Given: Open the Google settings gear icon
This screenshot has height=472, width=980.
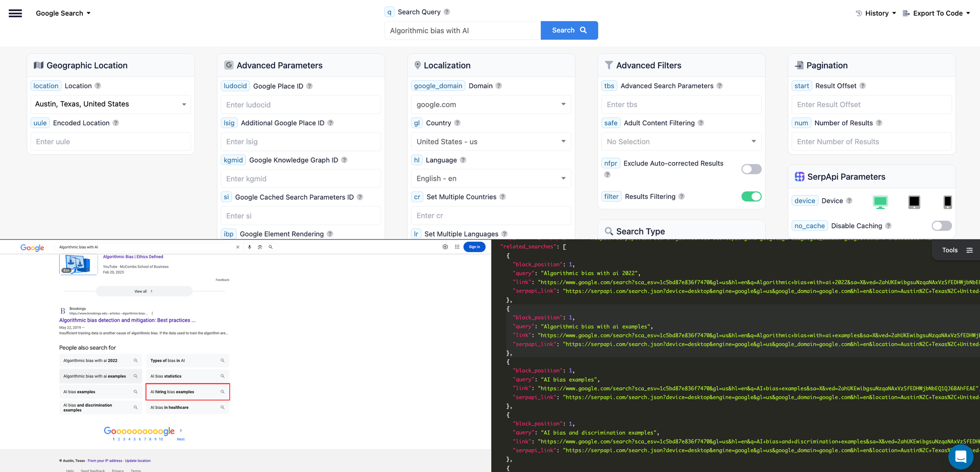Looking at the screenshot, I should 445,247.
